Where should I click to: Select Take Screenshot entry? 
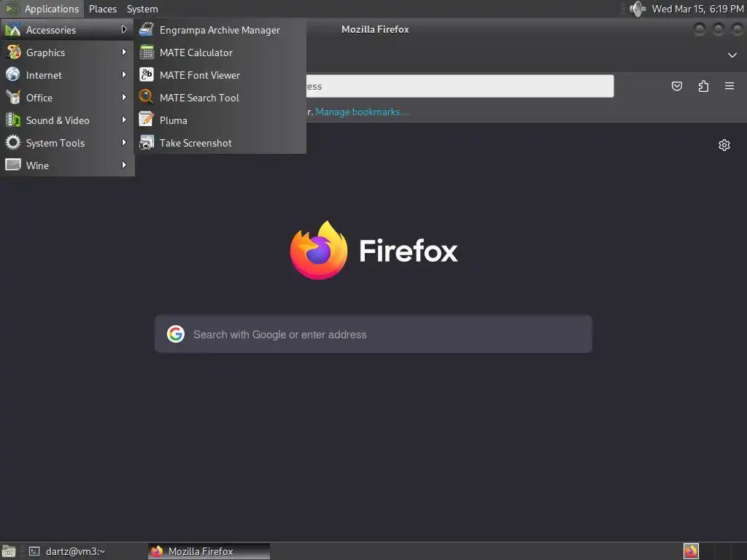[x=220, y=143]
